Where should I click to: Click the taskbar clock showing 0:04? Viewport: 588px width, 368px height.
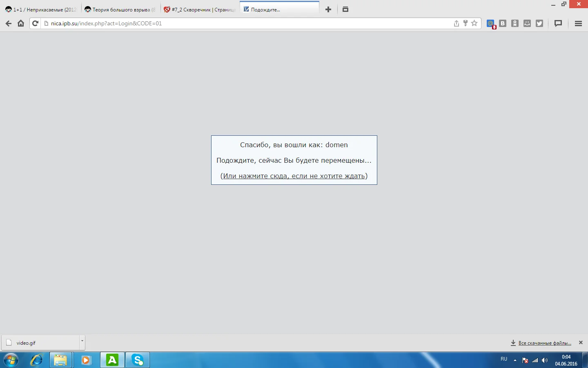click(x=566, y=360)
